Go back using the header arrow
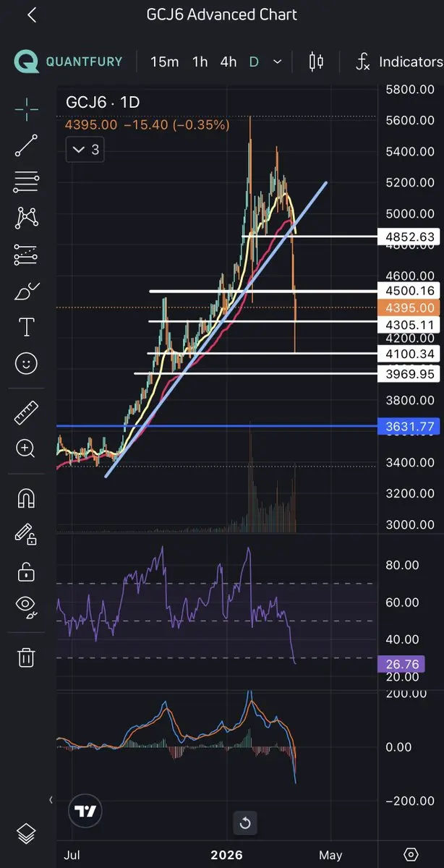 32,14
